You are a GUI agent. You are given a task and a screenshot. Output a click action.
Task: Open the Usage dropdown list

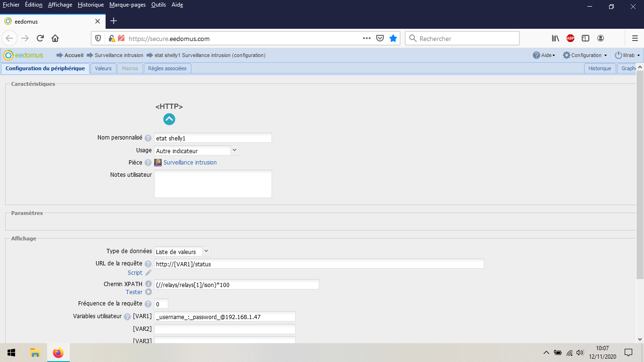[x=234, y=150]
